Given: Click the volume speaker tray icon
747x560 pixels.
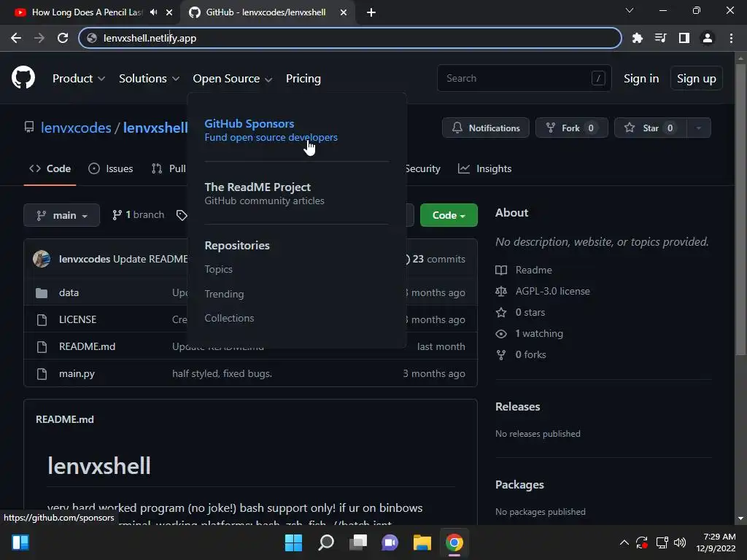Looking at the screenshot, I should pos(680,542).
